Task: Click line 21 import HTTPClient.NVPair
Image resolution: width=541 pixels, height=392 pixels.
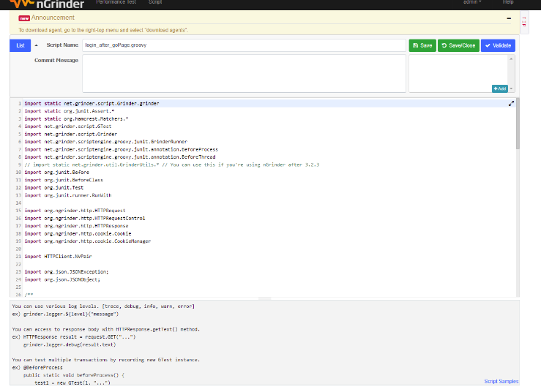Action: (58, 256)
